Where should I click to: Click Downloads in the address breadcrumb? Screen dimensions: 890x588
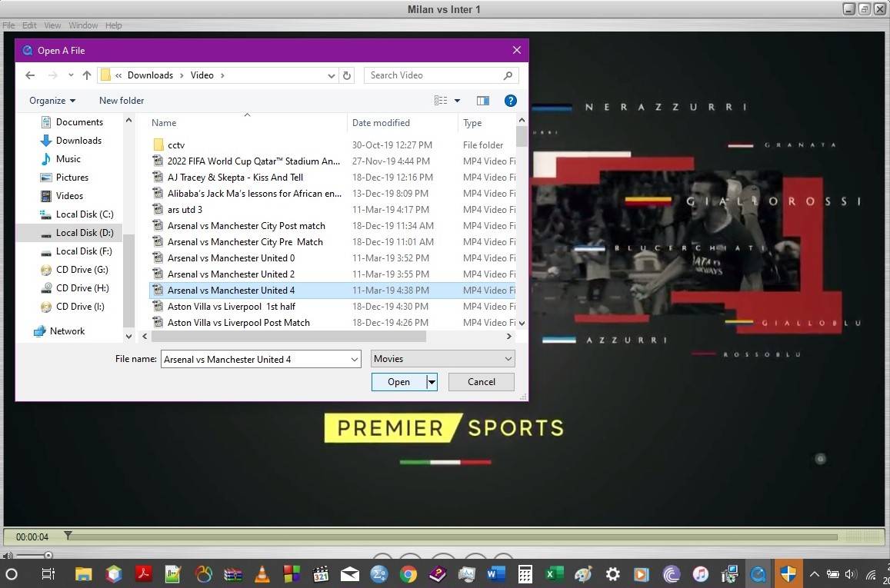coord(151,75)
